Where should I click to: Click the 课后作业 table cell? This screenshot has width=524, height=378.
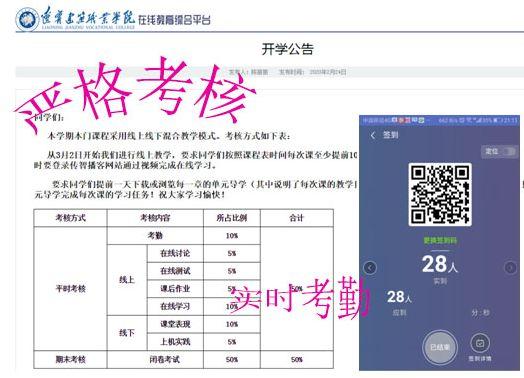point(175,288)
